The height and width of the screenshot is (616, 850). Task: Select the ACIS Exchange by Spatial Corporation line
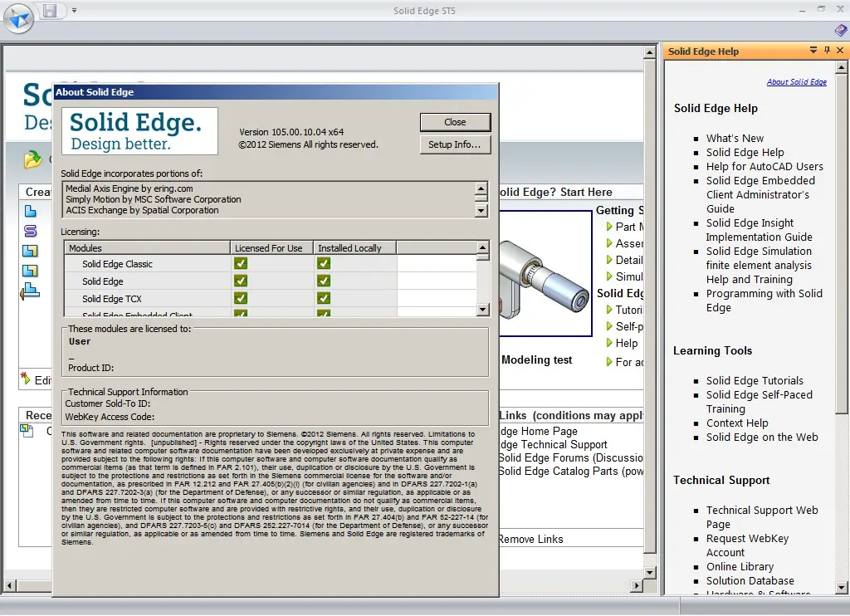coord(142,210)
